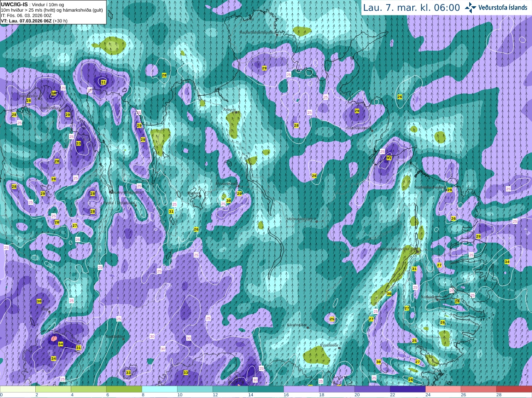Click the Veðurstofa Íslands wordmark text

[503, 7]
